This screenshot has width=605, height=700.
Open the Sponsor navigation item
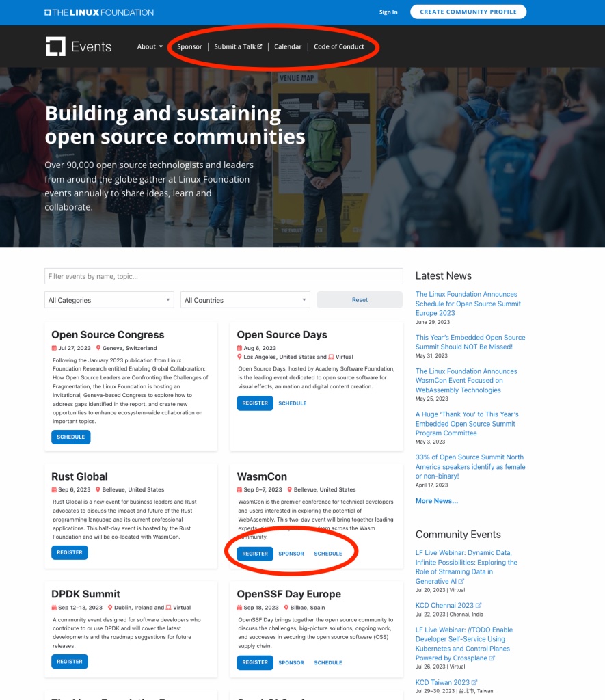(189, 46)
